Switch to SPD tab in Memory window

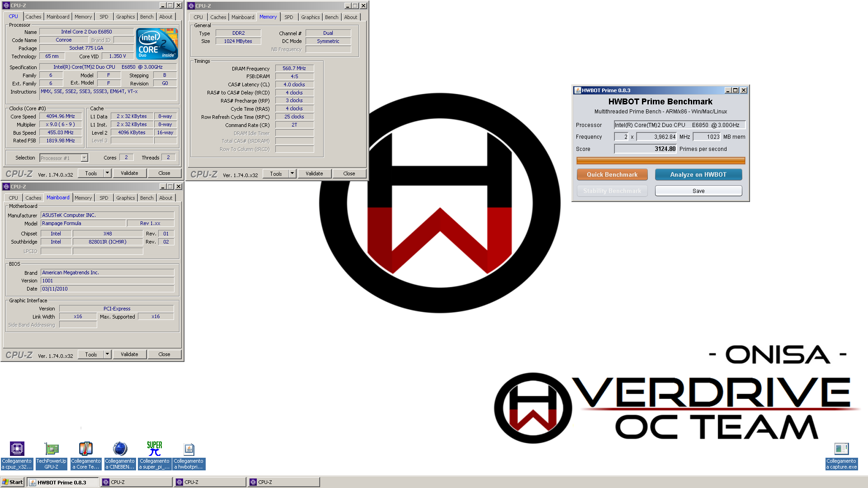[289, 17]
